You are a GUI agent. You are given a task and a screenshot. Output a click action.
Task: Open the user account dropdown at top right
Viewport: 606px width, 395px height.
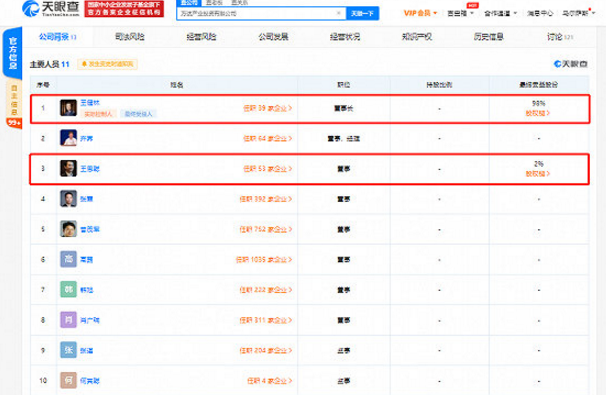click(578, 13)
